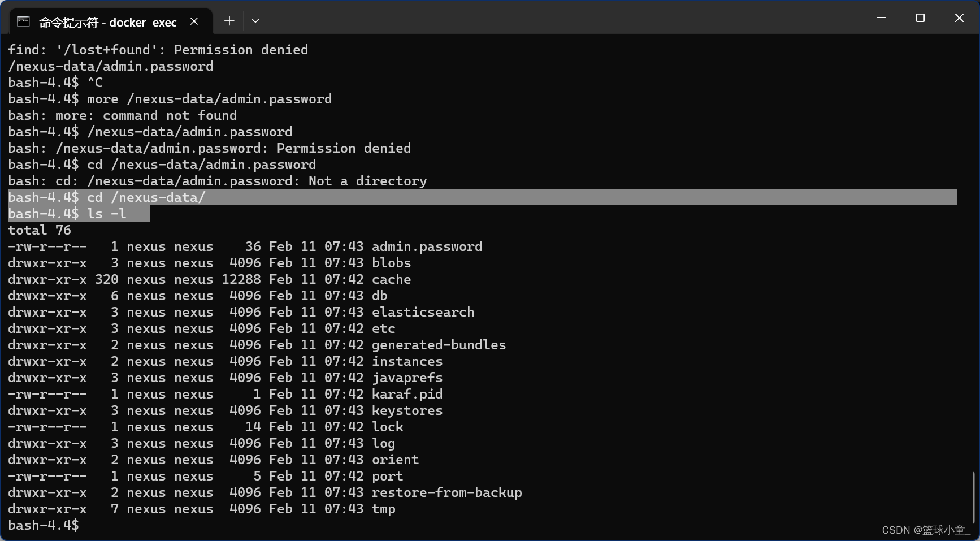
Task: Click the 12288 size value for cache
Action: (241, 279)
